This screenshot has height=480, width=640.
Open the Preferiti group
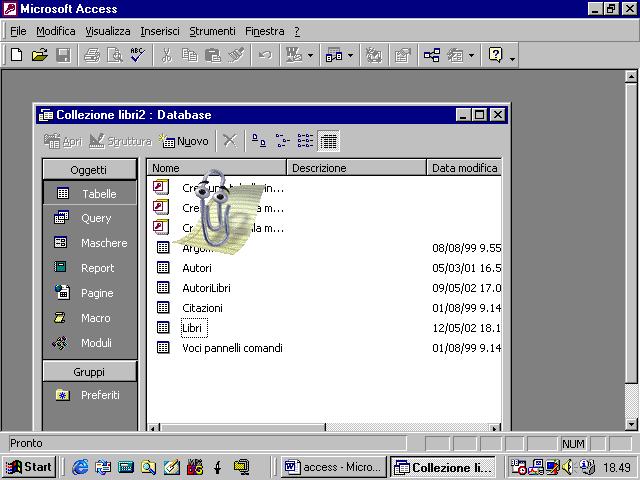click(x=89, y=395)
